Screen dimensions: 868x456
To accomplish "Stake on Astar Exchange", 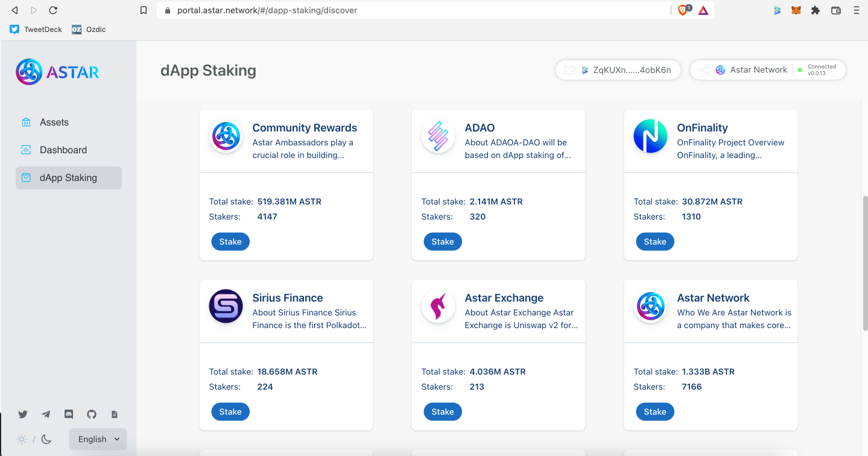I will [443, 411].
